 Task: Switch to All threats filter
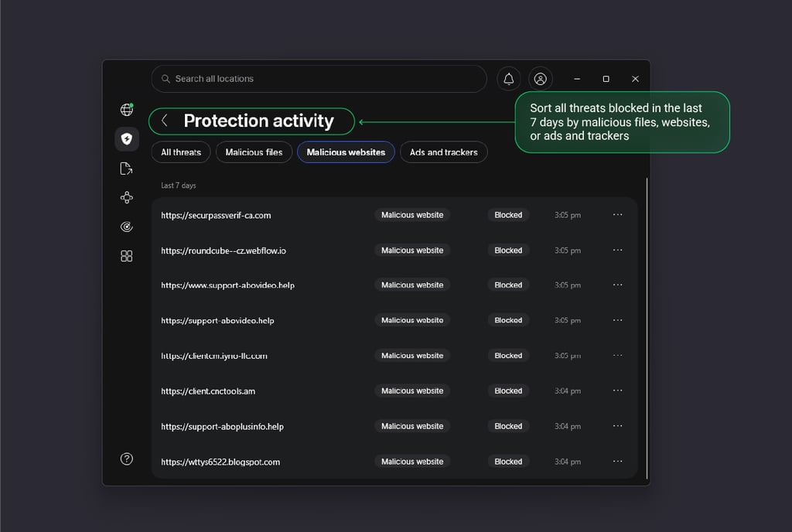tap(181, 152)
